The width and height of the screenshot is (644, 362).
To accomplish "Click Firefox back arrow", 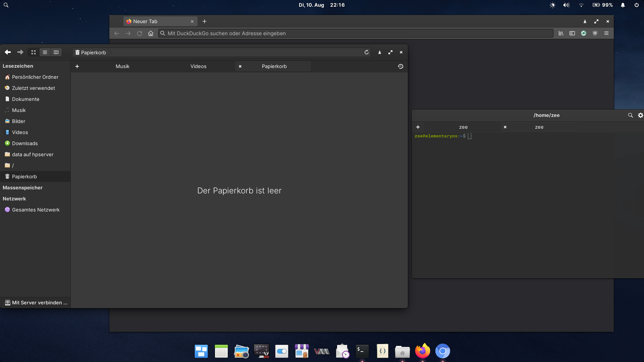I will tap(117, 33).
